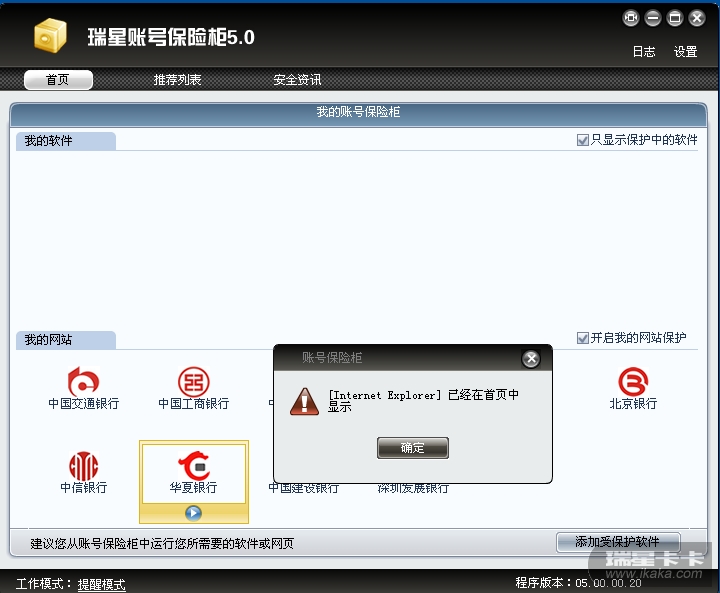The image size is (720, 593).
Task: Open the 中国工商银行 bank icon
Action: pyautogui.click(x=193, y=388)
